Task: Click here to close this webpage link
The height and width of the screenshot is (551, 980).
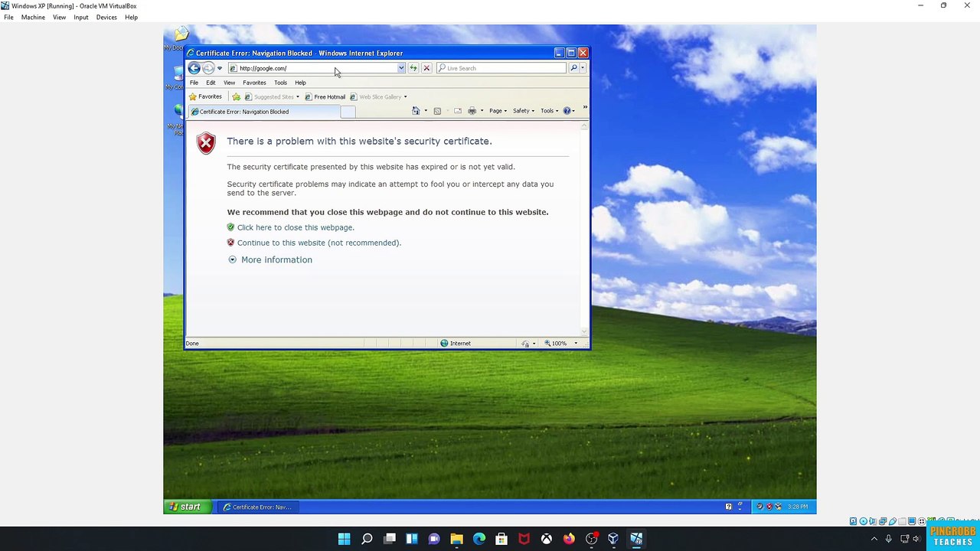Action: pos(296,227)
